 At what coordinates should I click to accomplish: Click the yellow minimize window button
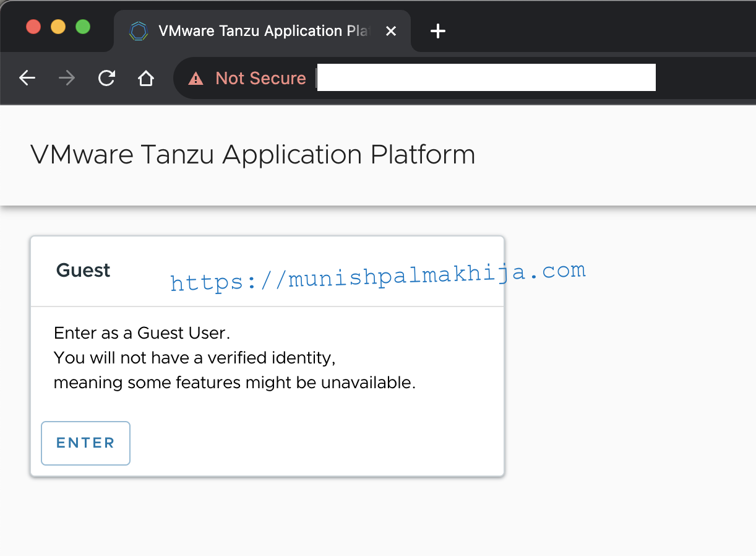tap(58, 27)
